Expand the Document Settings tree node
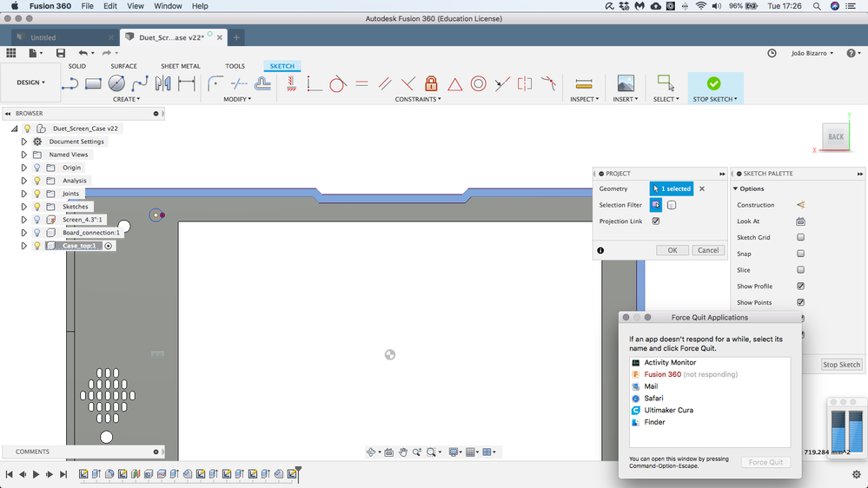Image resolution: width=868 pixels, height=488 pixels. [23, 142]
